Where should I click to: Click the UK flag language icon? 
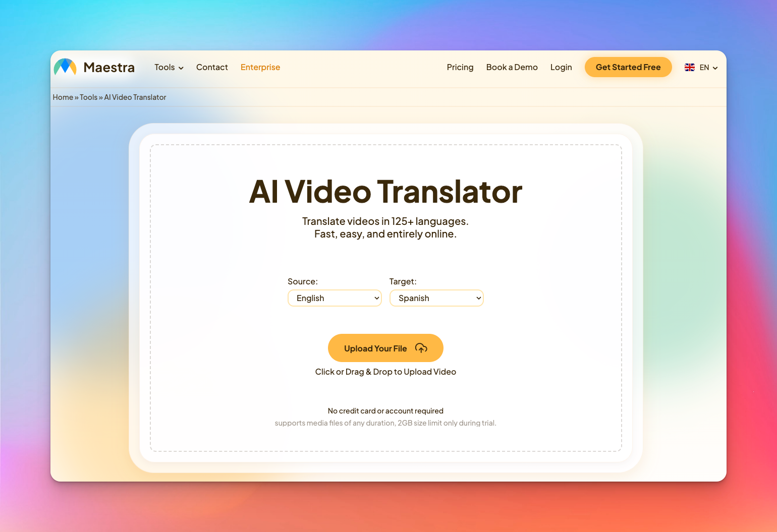pyautogui.click(x=689, y=68)
